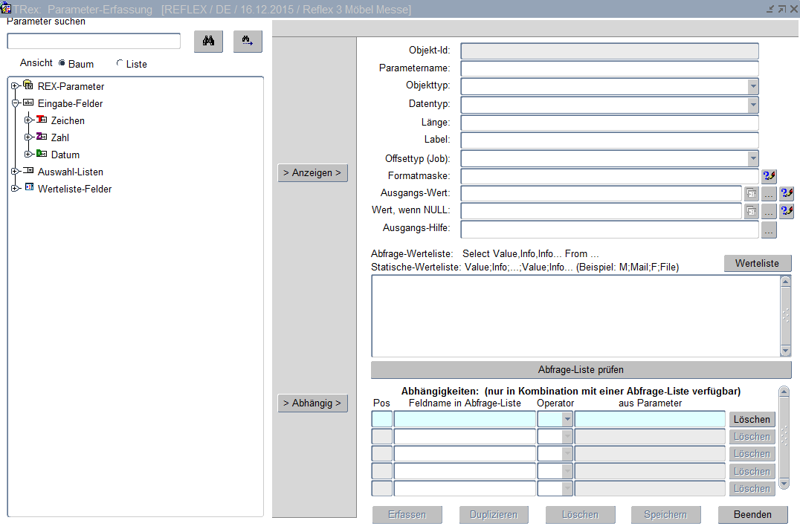Collapse the Eingabe-Felder tree node
This screenshot has height=532, width=800.
pos(15,103)
